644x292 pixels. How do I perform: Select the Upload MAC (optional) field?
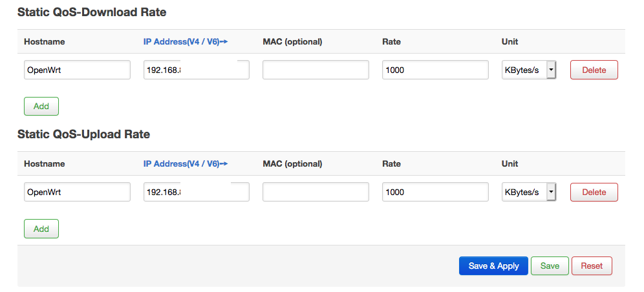(316, 192)
